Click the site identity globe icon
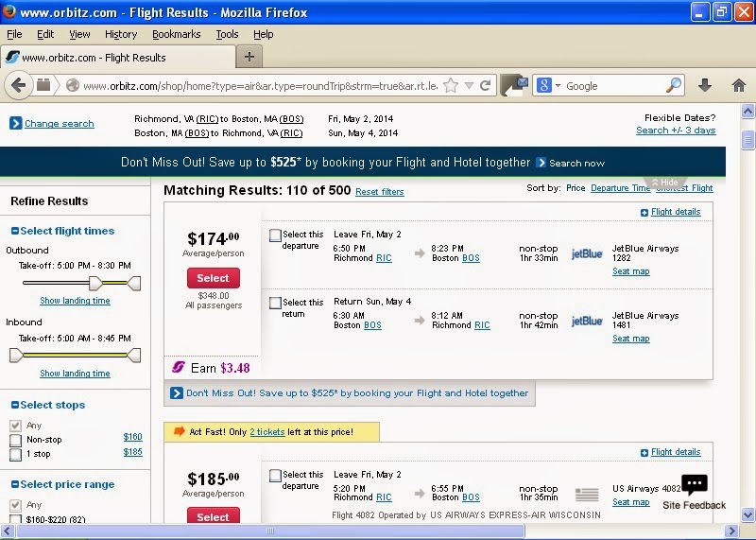Image resolution: width=756 pixels, height=540 pixels. coord(73,85)
